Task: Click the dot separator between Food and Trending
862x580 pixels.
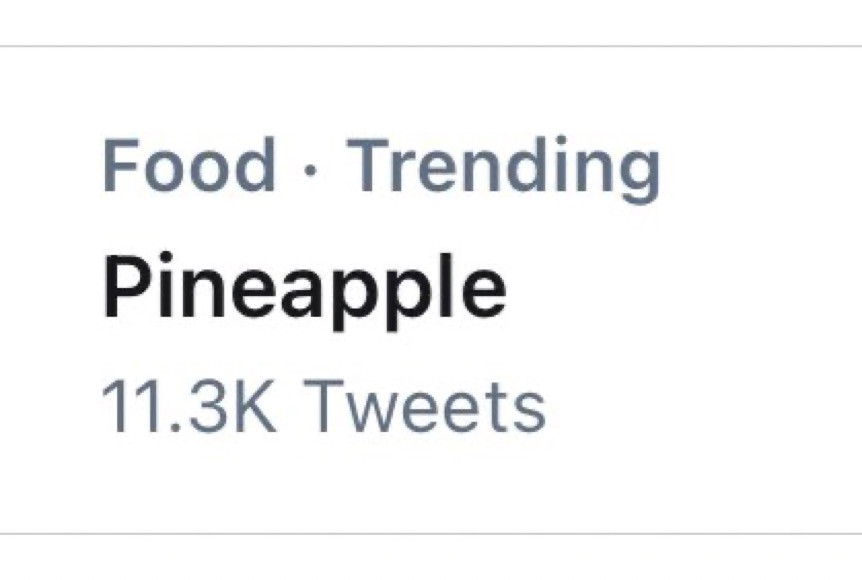Action: pyautogui.click(x=311, y=168)
